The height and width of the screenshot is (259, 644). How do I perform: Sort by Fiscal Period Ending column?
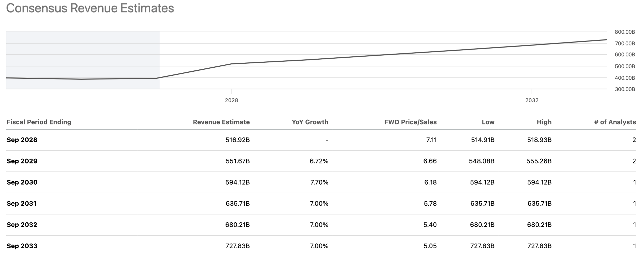pyautogui.click(x=39, y=122)
